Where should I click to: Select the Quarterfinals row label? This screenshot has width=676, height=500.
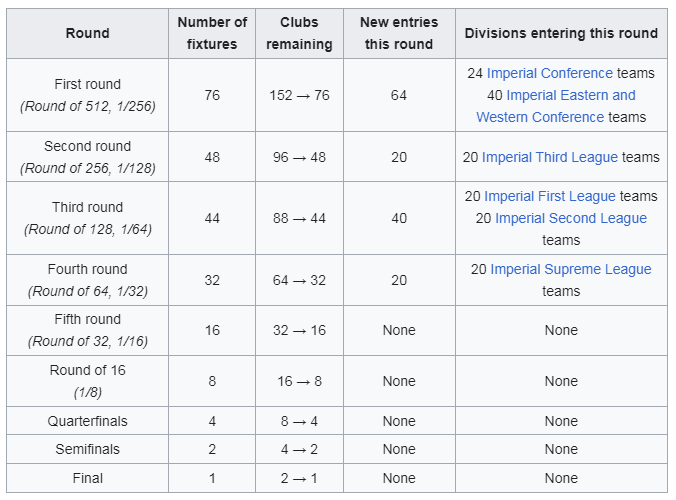[88, 421]
